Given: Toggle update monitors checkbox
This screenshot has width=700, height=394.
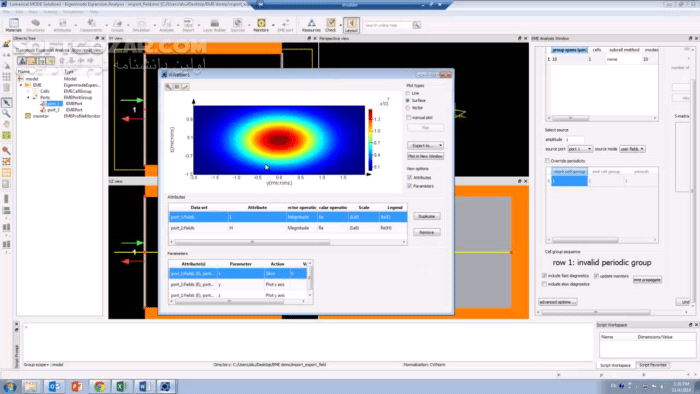Looking at the screenshot, I should (x=596, y=276).
